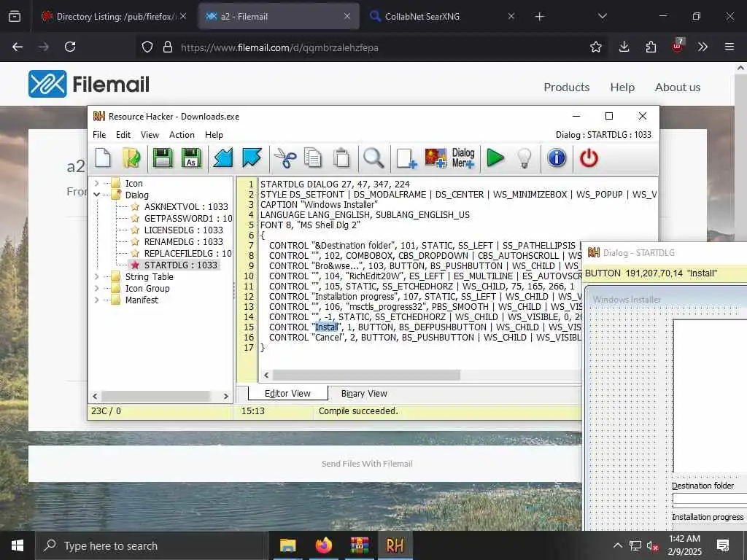
Task: Click the shield tracking protection icon
Action: pyautogui.click(x=147, y=47)
